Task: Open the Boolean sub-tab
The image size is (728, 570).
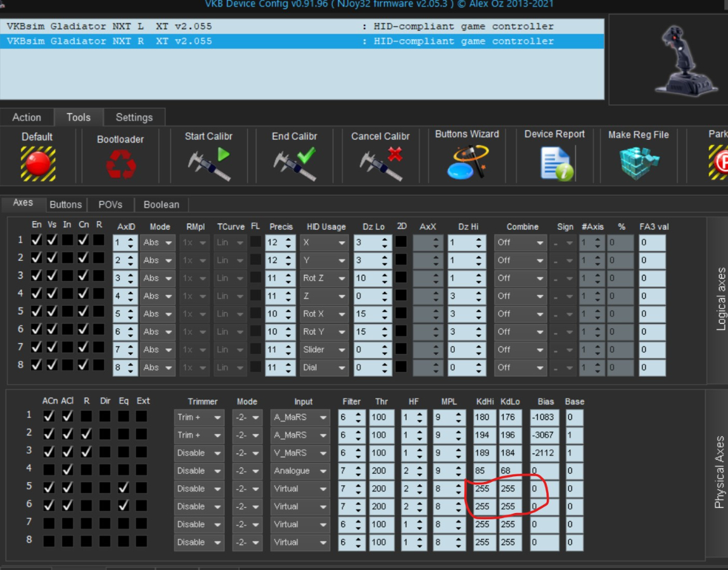Action: (x=161, y=205)
